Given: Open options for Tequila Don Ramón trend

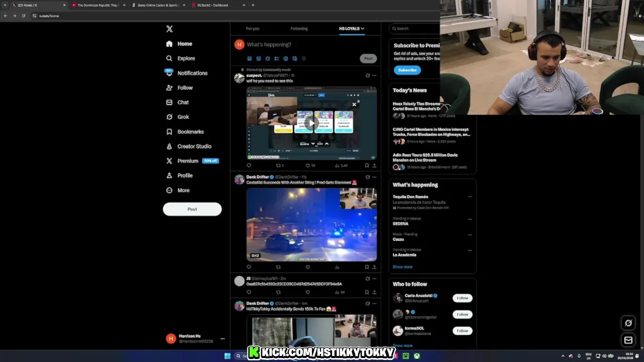Looking at the screenshot, I should [470, 197].
